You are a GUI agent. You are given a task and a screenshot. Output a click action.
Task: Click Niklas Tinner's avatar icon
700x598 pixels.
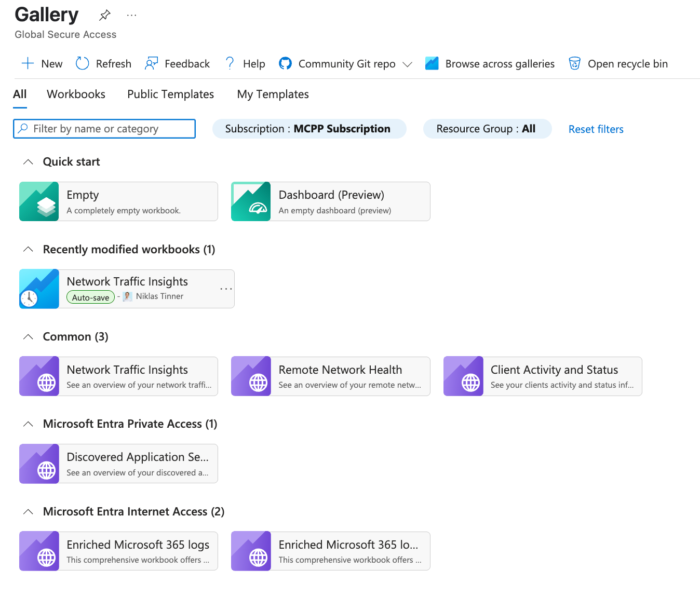[x=127, y=296]
